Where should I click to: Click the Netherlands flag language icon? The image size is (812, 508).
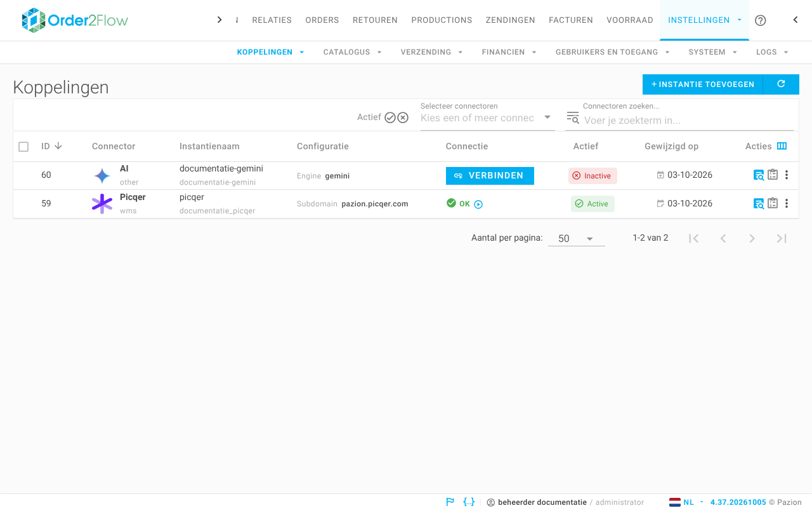pos(675,502)
